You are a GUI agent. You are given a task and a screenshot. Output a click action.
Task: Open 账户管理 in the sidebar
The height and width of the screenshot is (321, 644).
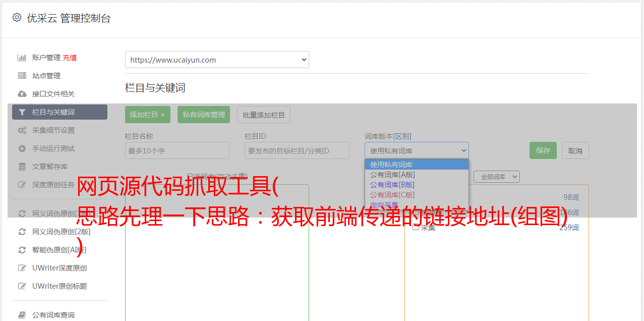click(x=46, y=58)
